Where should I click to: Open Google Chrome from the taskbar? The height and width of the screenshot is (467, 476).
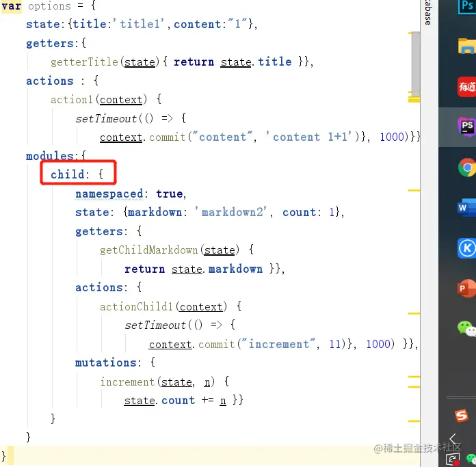pyautogui.click(x=467, y=168)
